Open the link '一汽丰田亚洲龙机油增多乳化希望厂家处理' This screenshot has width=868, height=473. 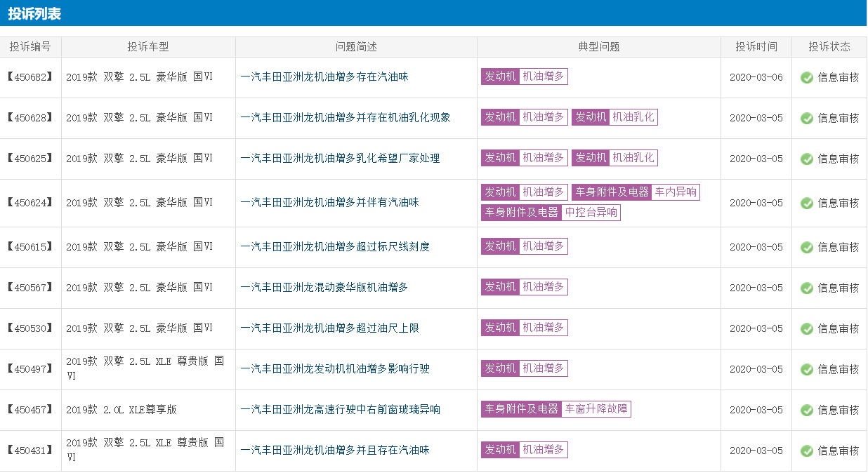click(340, 159)
